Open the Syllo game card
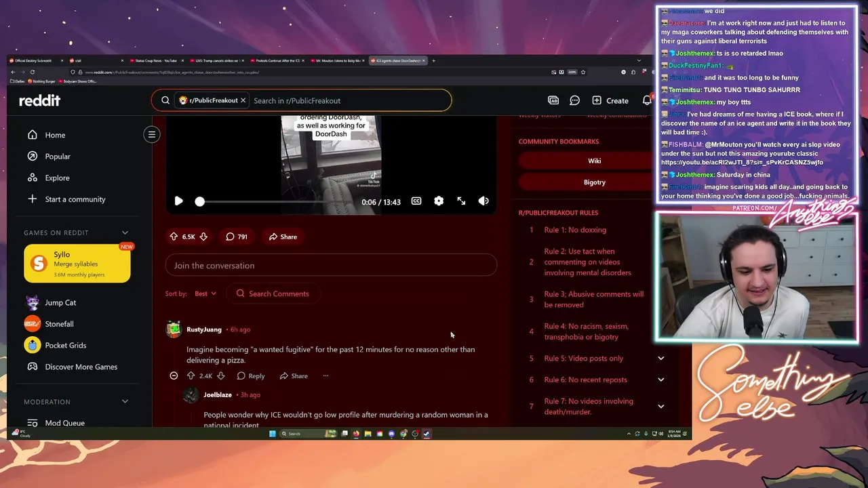868x488 pixels. pyautogui.click(x=77, y=264)
